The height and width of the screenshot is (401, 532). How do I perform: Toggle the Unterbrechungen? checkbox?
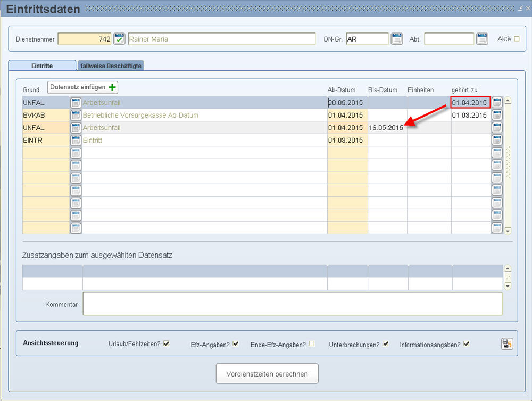385,343
